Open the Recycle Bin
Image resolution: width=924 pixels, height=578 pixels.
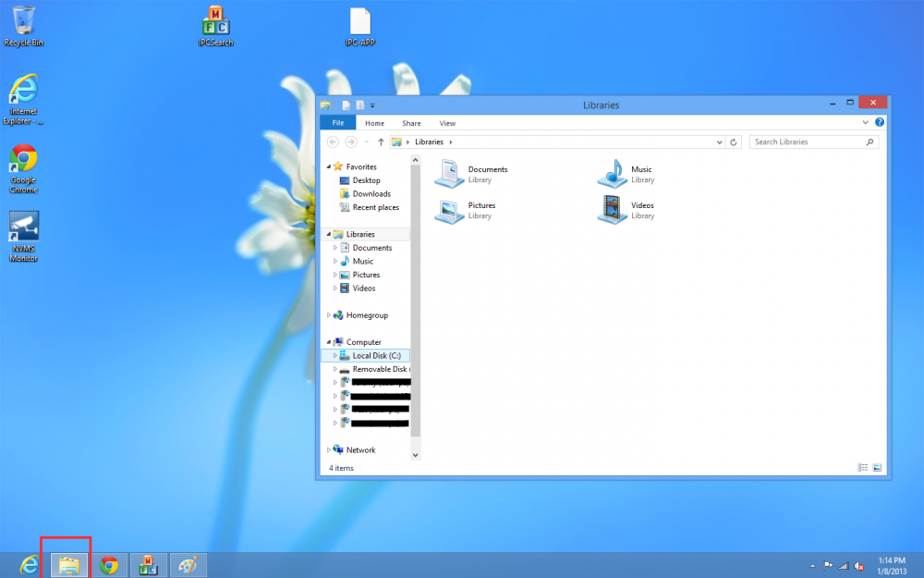(23, 18)
